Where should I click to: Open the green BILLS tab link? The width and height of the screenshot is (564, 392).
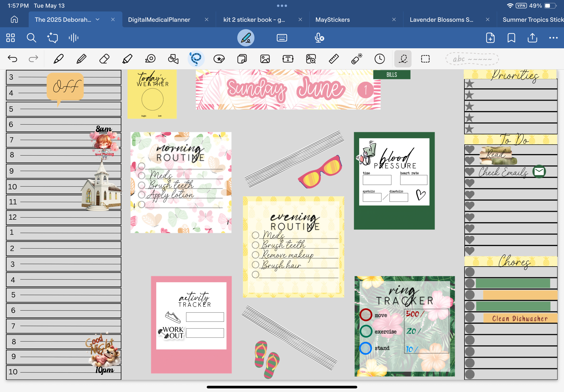(x=392, y=75)
